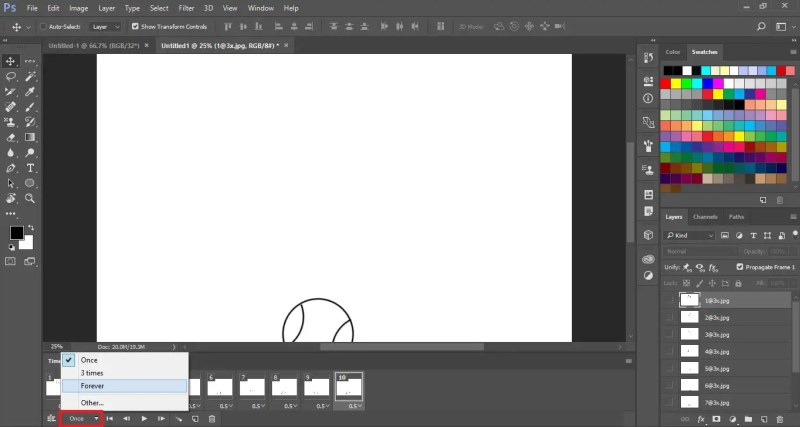Select the Ellipse shape tool
This screenshot has height=427, width=800.
point(30,183)
